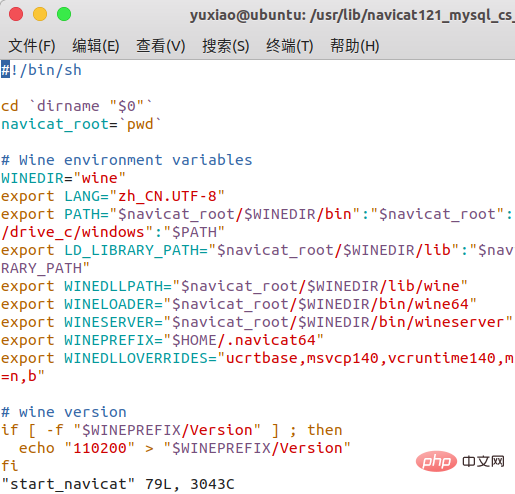515x494 pixels.
Task: Click the if [ -f "$WINEPREFIX/Version" ] line
Action: (172, 430)
